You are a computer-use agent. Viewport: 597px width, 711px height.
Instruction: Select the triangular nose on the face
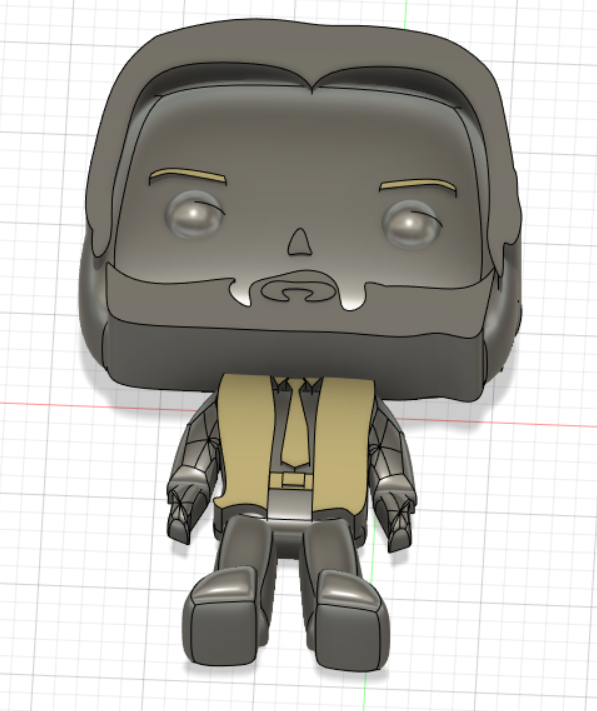point(300,242)
